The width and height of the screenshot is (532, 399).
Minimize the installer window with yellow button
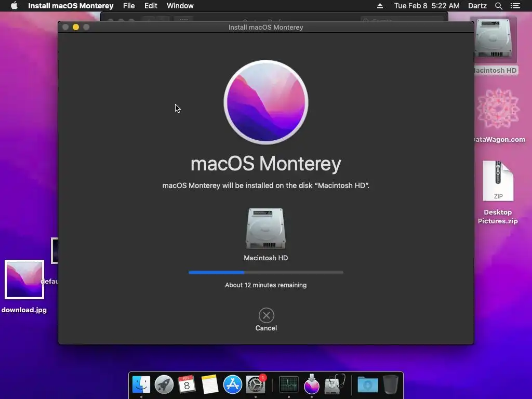tap(76, 27)
